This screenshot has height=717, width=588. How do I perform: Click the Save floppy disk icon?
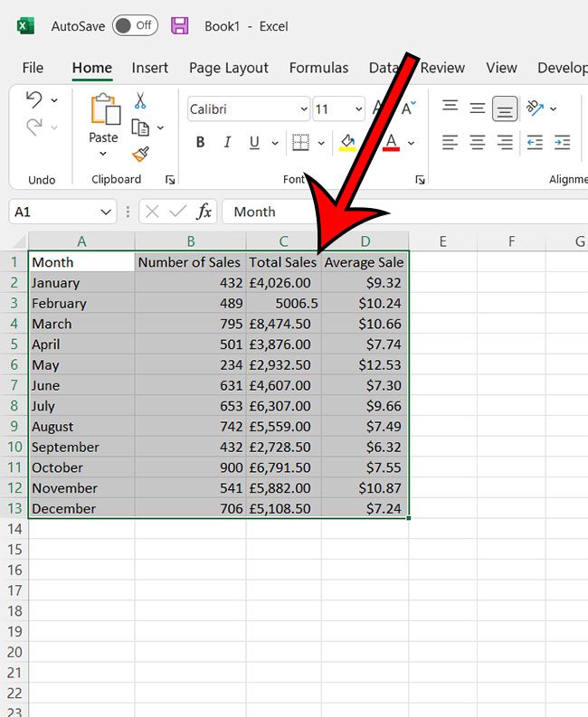pos(180,26)
